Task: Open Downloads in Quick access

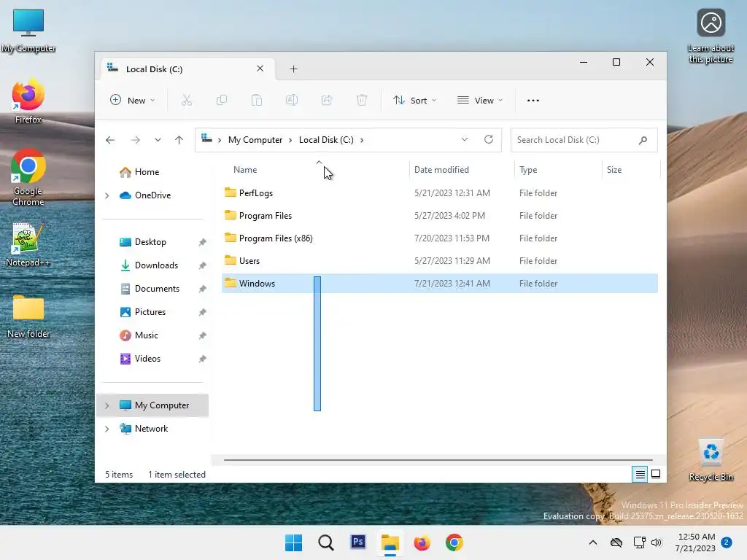Action: click(x=156, y=265)
